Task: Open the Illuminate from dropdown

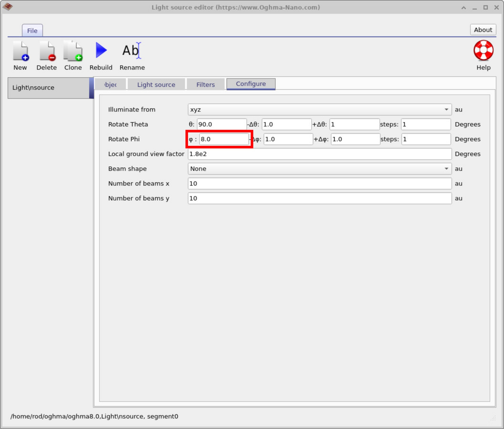Action: point(319,110)
